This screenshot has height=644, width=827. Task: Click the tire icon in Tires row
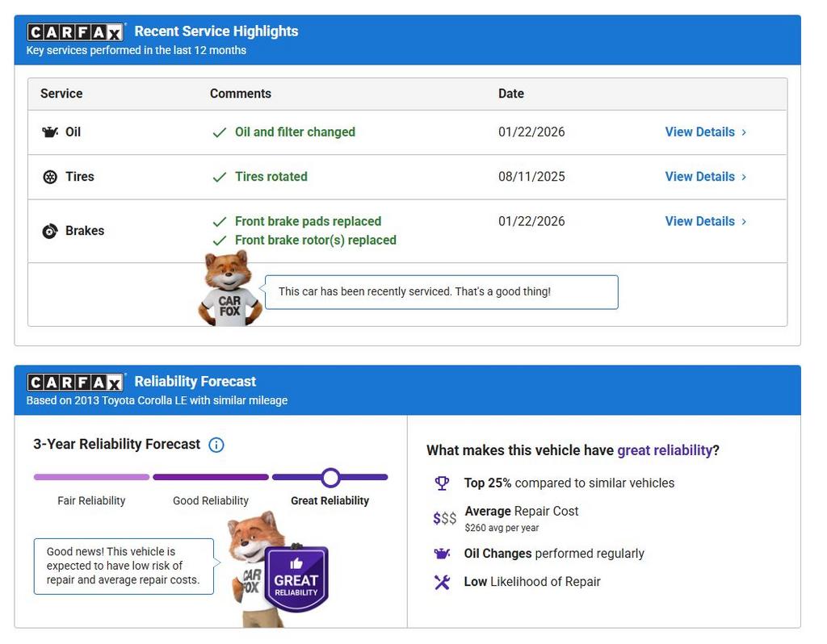pos(50,177)
